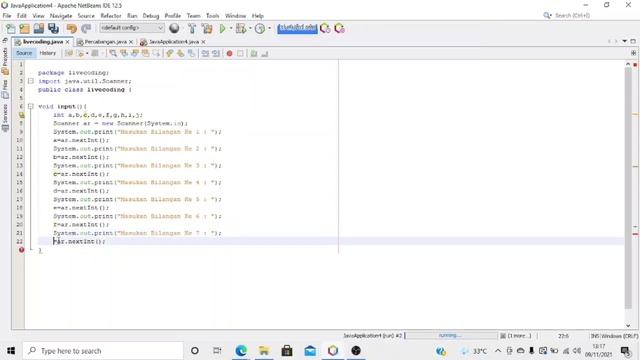The image size is (640, 360).
Task: Click the Profile Project clock icon
Action: coord(260,29)
